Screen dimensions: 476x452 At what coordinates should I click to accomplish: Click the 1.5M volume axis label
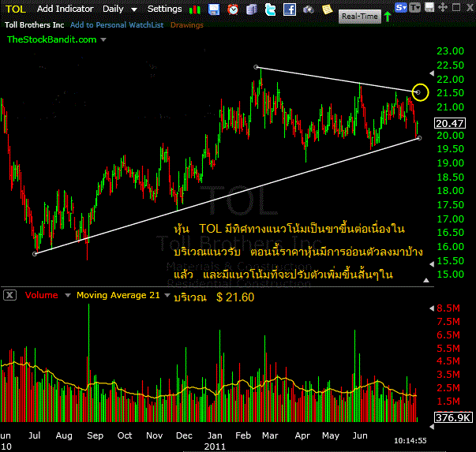(448, 402)
